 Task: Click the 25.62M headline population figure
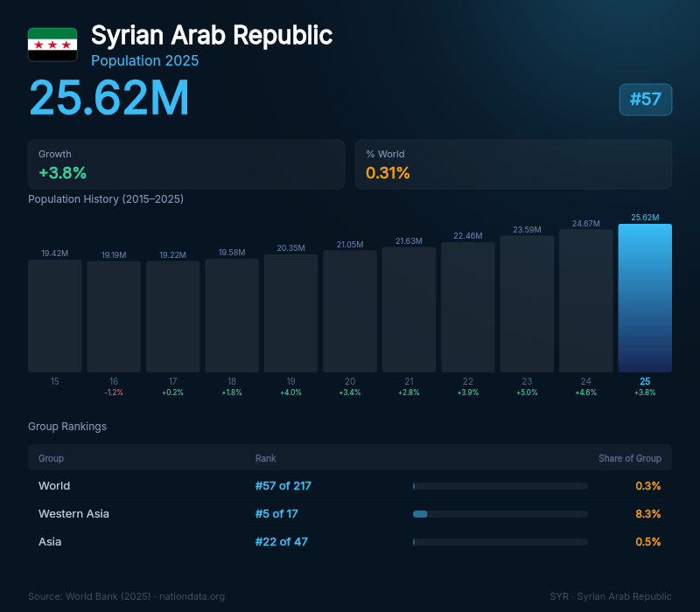point(108,98)
